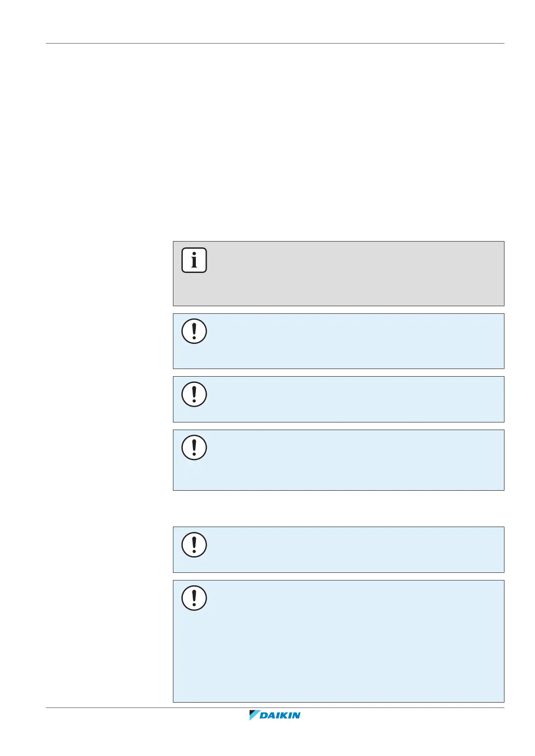535x756 pixels.
Task: Click exclamation icon in topmost blue notice
Action: coord(194,331)
